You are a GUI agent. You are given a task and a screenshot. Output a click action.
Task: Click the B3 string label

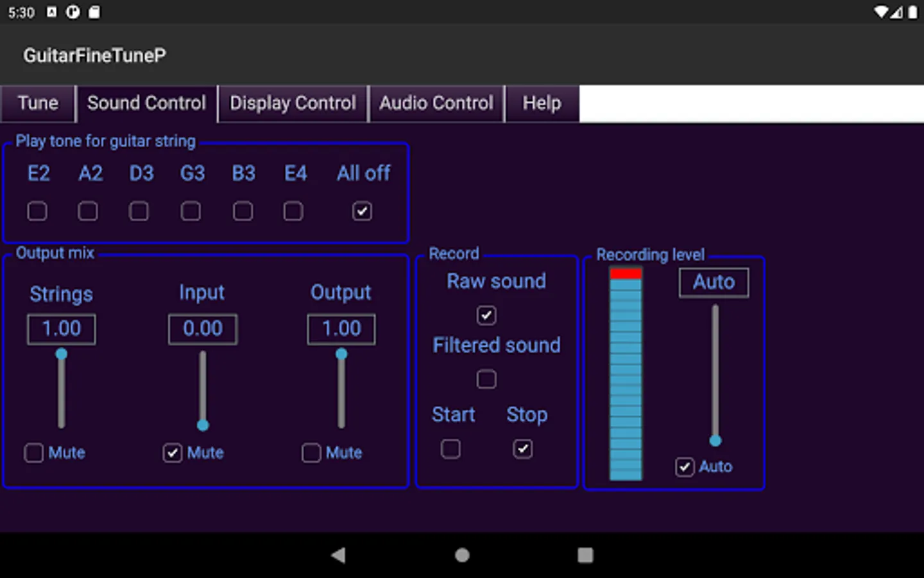(x=244, y=173)
